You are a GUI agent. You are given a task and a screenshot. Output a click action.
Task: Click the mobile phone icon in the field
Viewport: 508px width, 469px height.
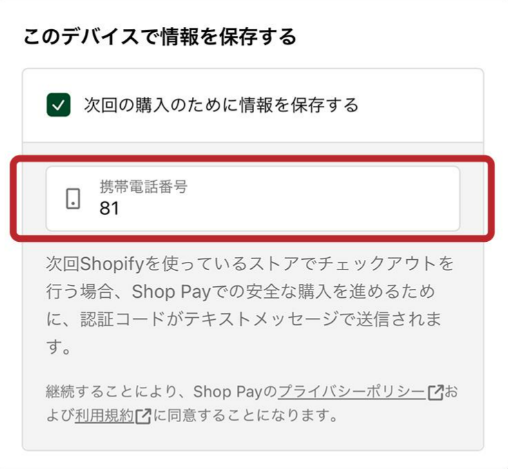coord(73,199)
